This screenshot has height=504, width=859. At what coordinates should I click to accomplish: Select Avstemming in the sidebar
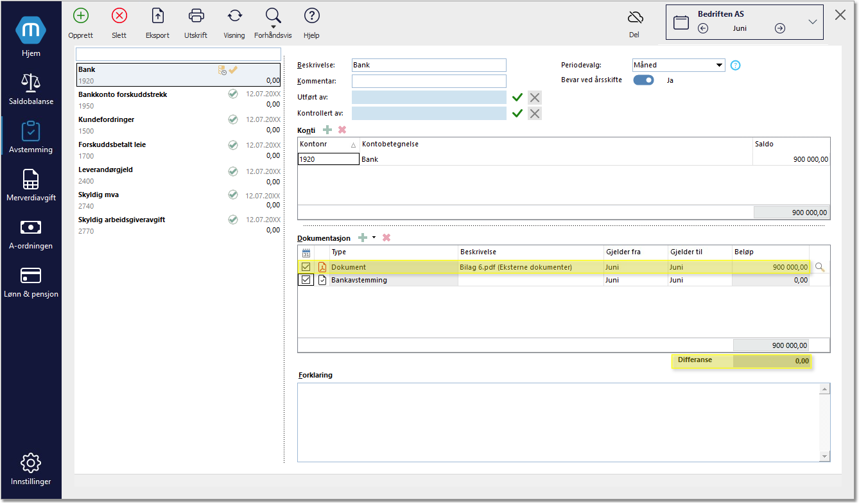31,137
